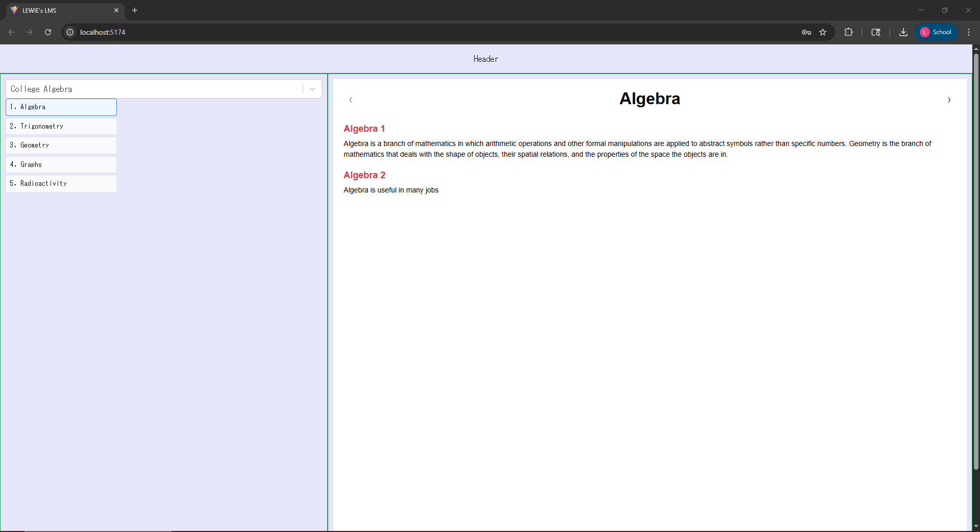This screenshot has width=980, height=532.
Task: Open the browser three-dot menu
Action: [969, 32]
